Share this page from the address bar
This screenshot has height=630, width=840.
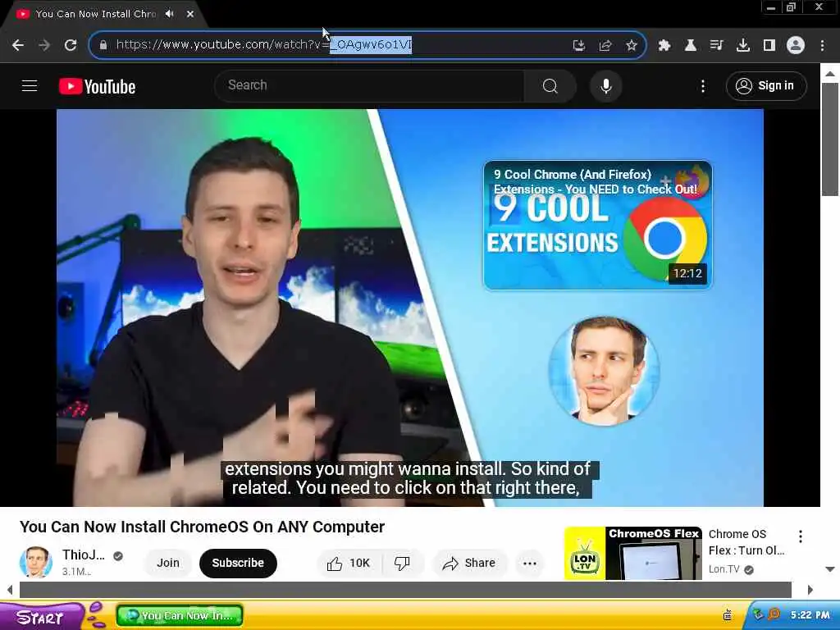(x=605, y=45)
